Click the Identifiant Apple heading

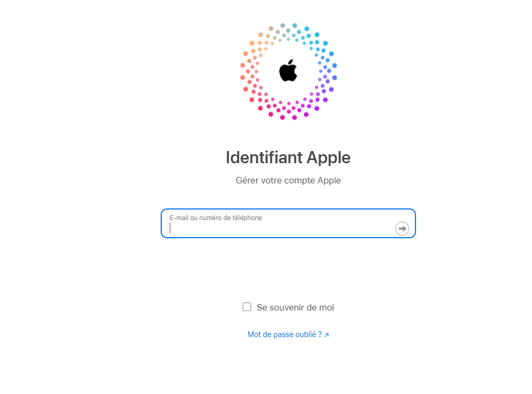288,157
